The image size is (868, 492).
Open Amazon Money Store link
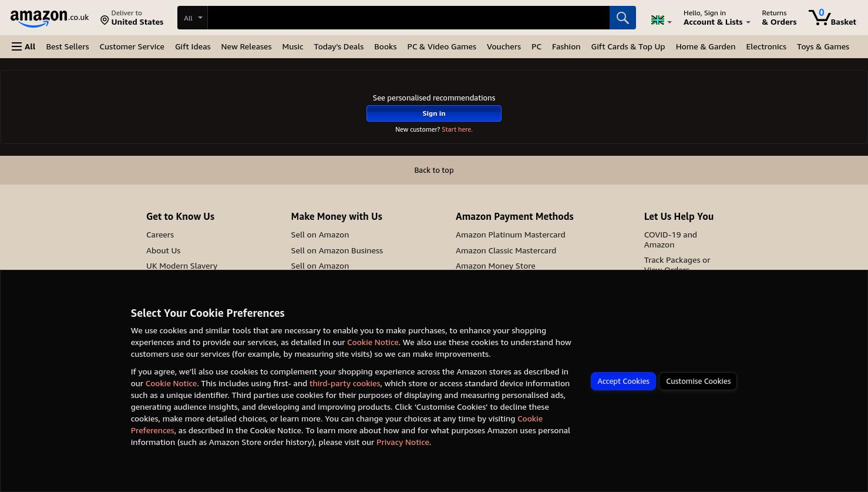(495, 266)
